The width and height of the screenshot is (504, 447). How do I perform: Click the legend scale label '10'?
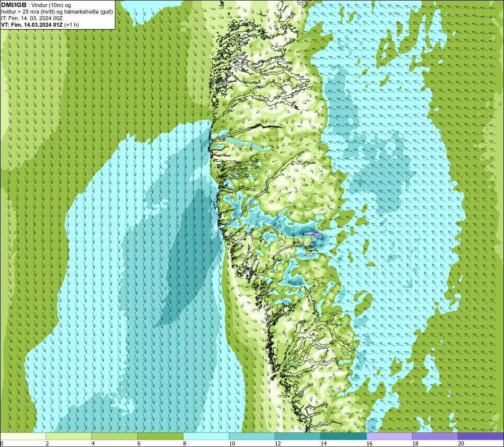232,443
